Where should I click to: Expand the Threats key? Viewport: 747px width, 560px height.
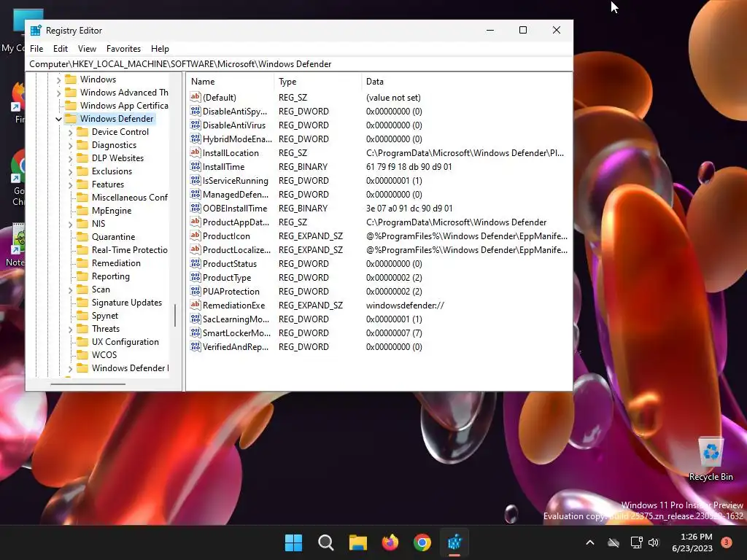pos(71,329)
